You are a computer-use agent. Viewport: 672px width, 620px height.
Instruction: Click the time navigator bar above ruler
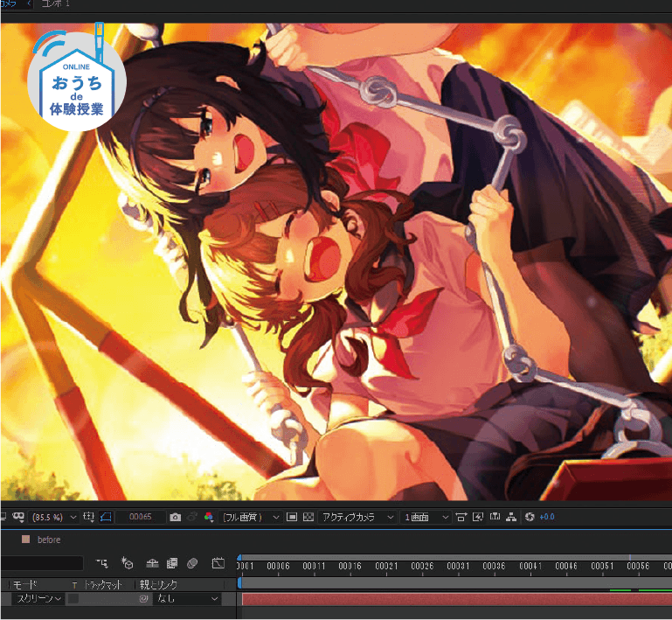(x=455, y=557)
